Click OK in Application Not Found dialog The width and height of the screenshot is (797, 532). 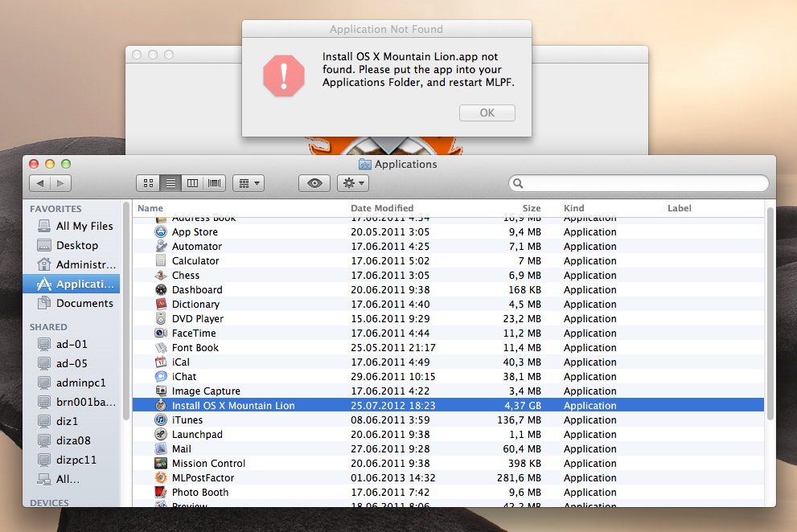pos(487,113)
